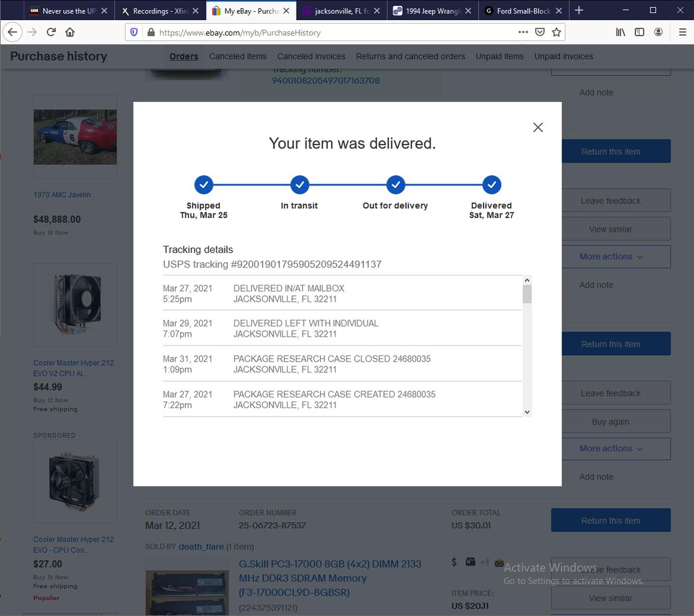Click DELIVERED IN/AT MAILBOX entry
Viewport: 694px width, 616px height.
342,293
